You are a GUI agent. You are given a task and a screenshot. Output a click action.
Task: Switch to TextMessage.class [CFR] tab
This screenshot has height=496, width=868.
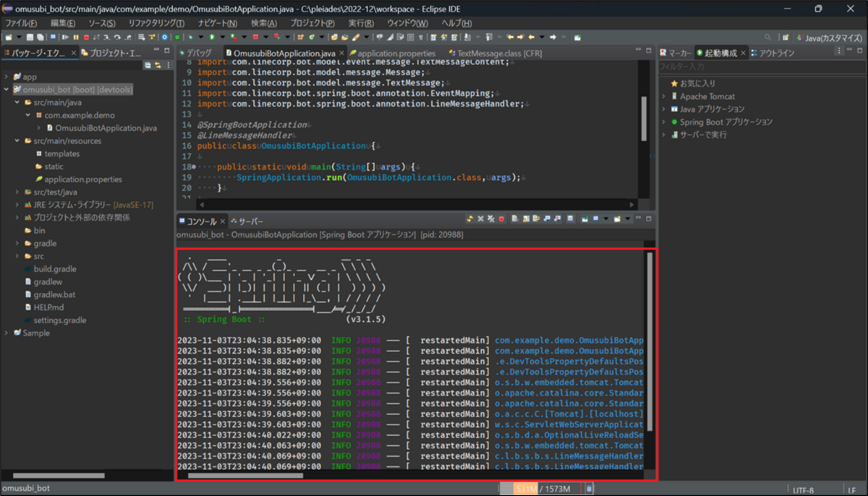coord(494,53)
